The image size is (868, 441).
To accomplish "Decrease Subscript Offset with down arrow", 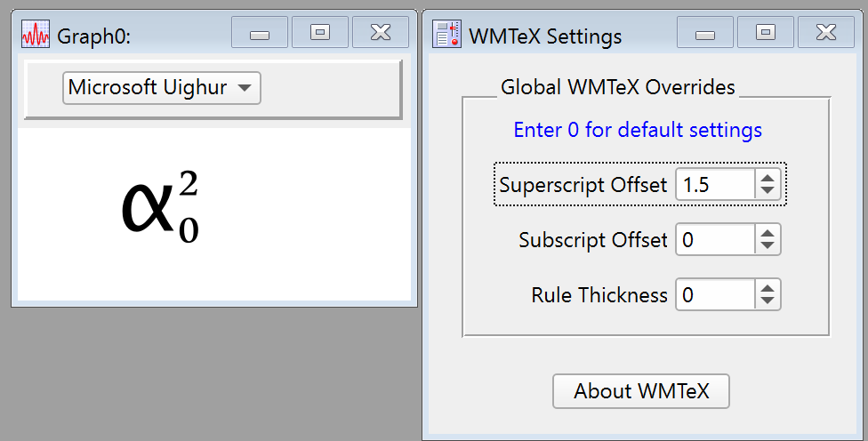I will 768,247.
